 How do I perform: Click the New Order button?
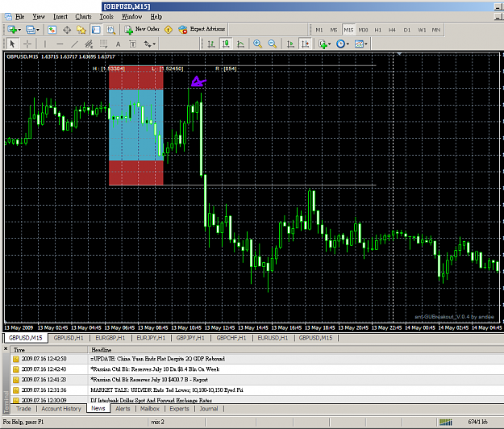click(x=142, y=29)
